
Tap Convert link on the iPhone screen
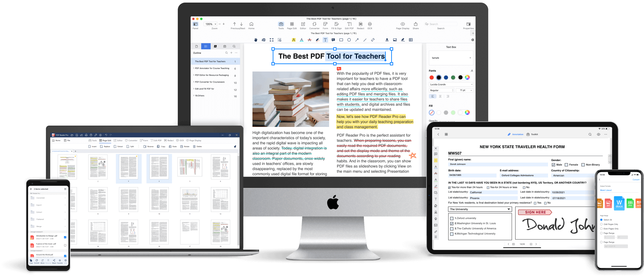pos(636,180)
